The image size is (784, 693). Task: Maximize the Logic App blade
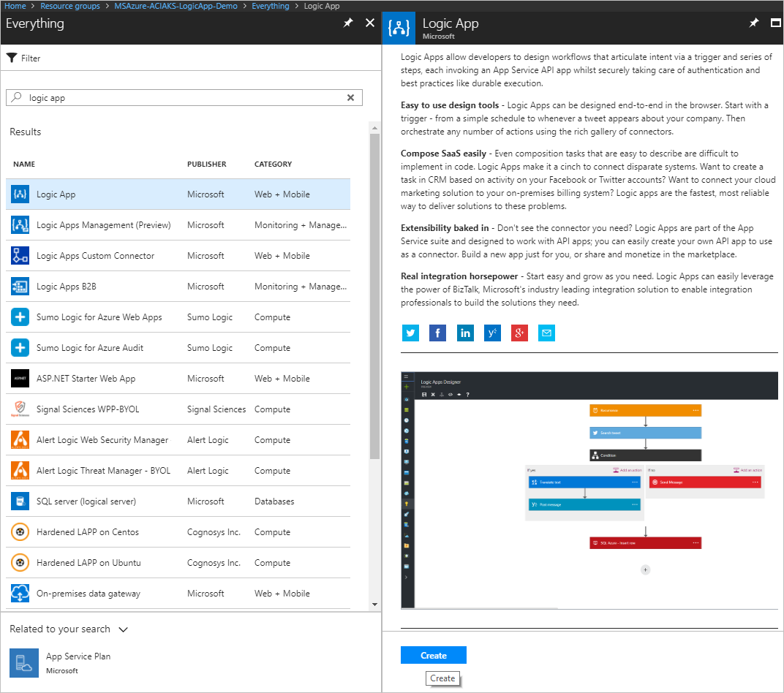pyautogui.click(x=775, y=23)
